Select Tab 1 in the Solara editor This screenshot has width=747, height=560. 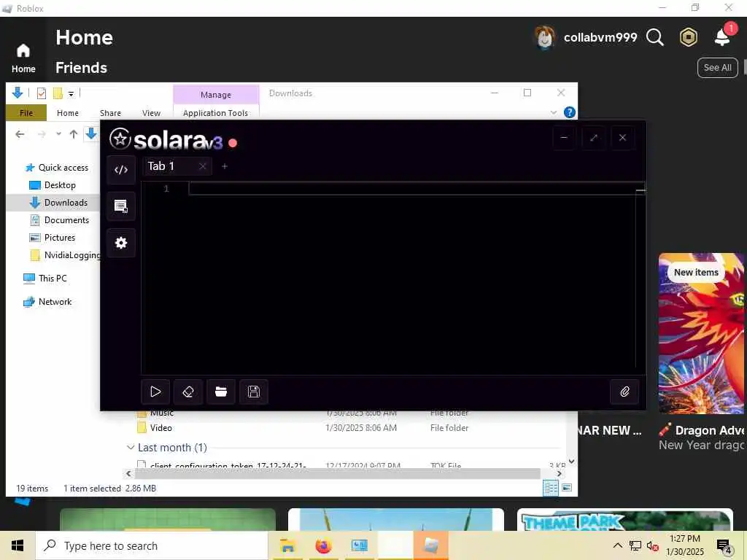click(161, 166)
